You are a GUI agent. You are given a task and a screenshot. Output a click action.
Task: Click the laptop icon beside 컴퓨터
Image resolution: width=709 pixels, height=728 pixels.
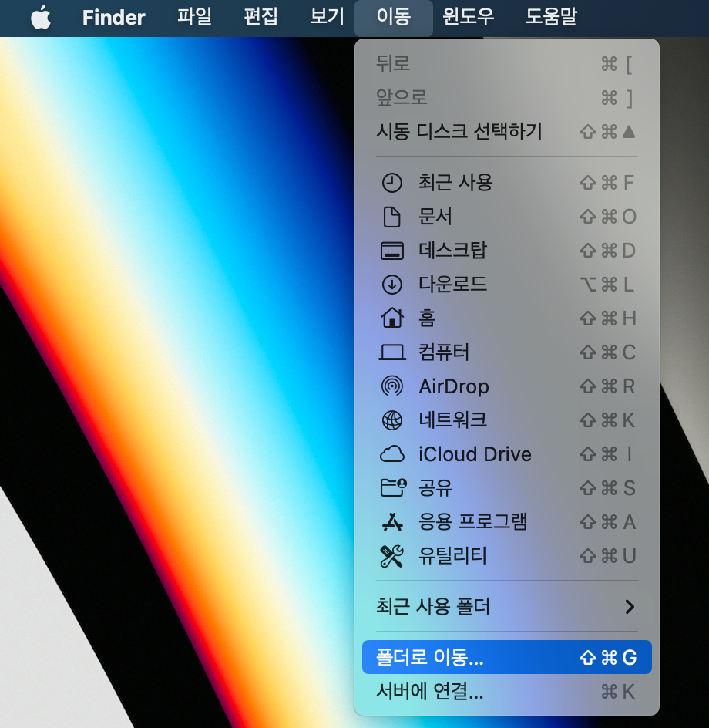click(x=392, y=352)
